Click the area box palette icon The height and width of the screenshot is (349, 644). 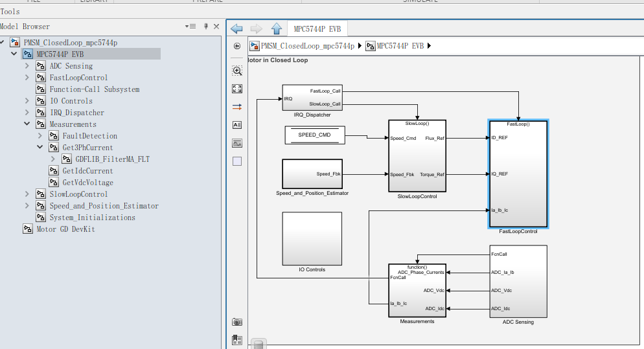point(237,161)
